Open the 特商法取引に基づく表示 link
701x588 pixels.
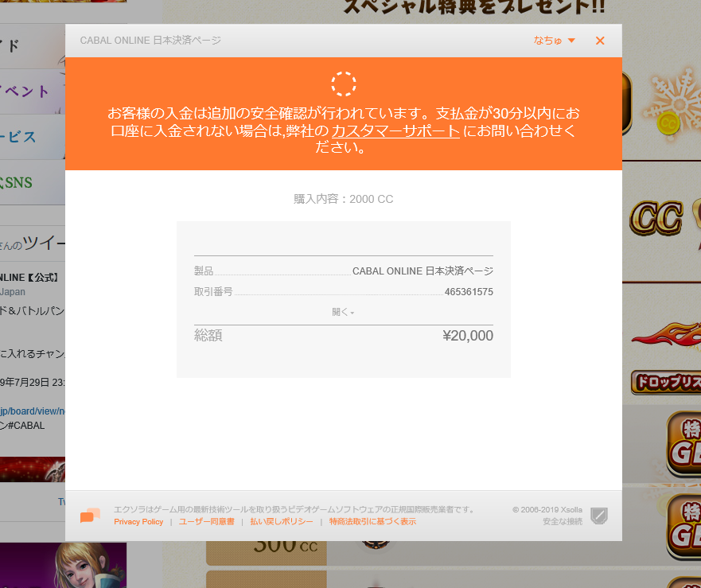[372, 522]
